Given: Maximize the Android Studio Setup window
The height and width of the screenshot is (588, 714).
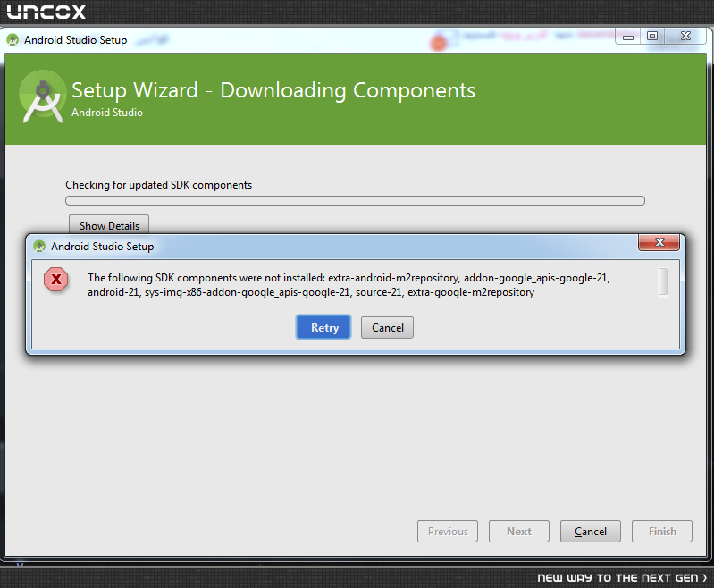Looking at the screenshot, I should tap(652, 36).
